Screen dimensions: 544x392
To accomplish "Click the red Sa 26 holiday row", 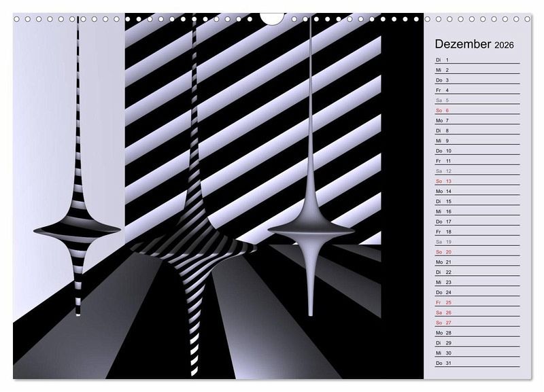I will (476, 313).
